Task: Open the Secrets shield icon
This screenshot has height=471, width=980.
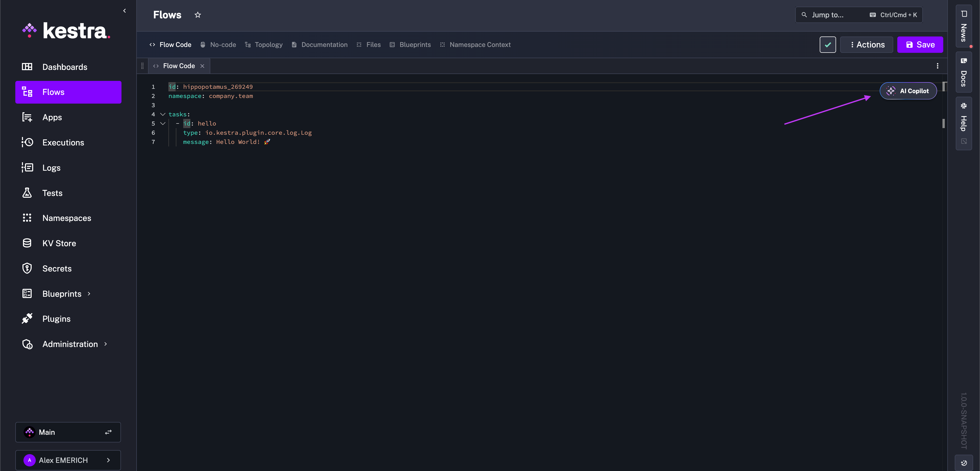Action: [x=27, y=269]
